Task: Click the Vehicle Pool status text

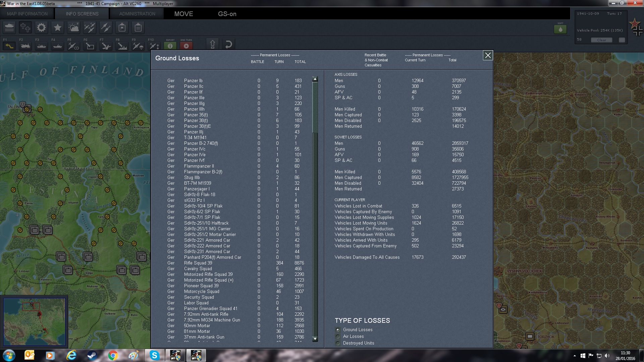Action: [600, 31]
